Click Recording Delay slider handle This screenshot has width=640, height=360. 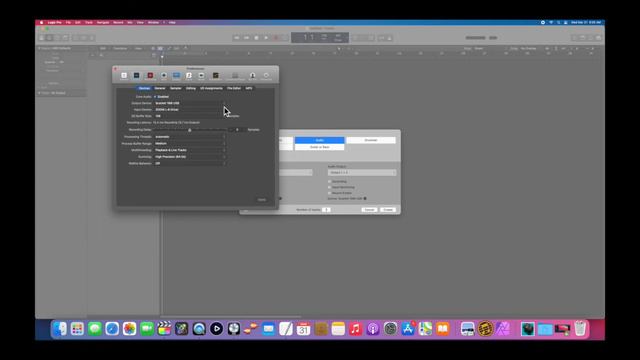[x=189, y=130]
